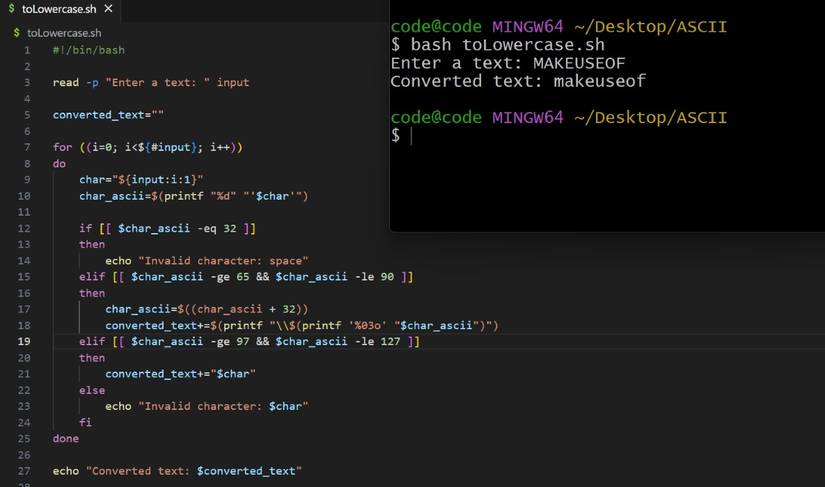Click the "fi" keyword closing the if block
825x487 pixels.
86,422
